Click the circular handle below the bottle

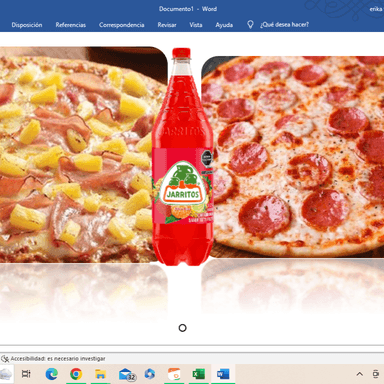[182, 328]
